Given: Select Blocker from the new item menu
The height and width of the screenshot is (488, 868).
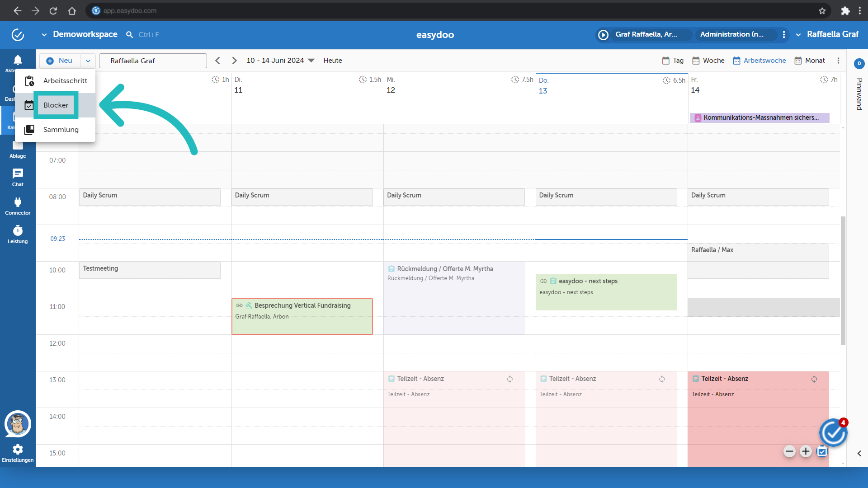Looking at the screenshot, I should point(56,105).
